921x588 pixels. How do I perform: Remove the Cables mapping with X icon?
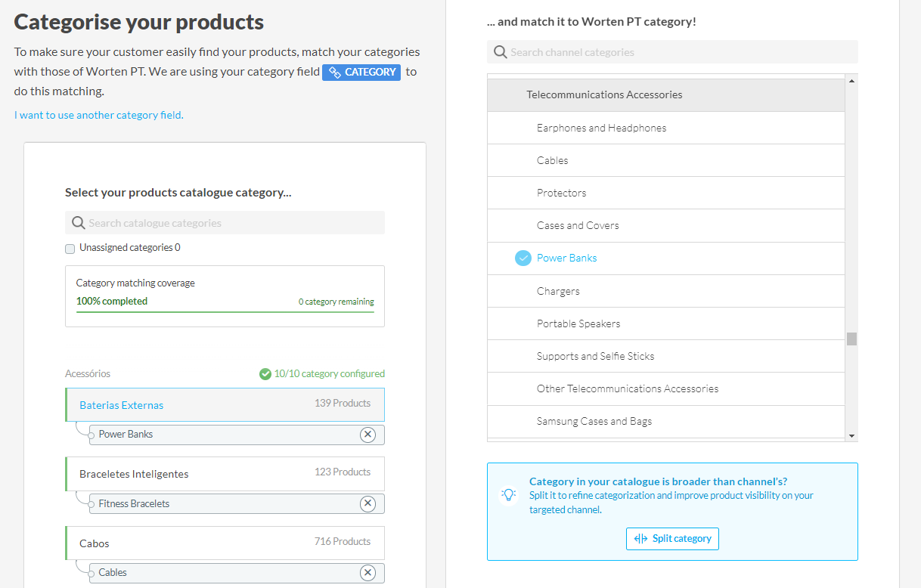367,573
